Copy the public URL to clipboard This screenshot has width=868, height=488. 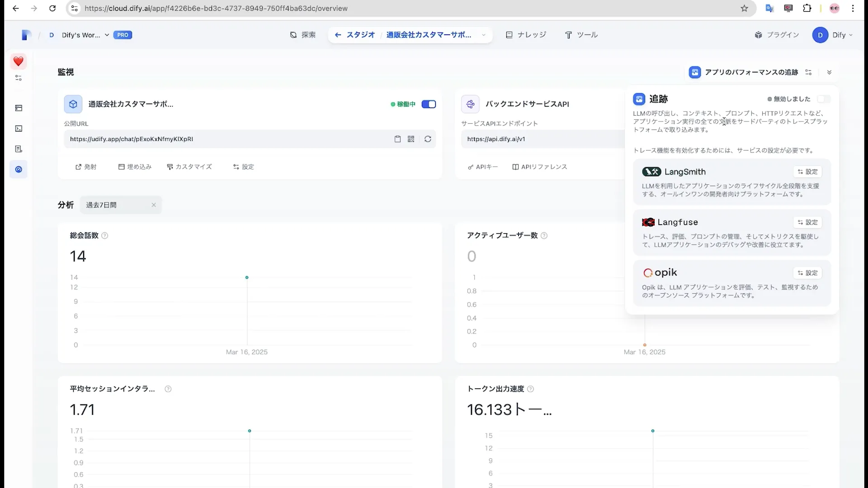coord(397,139)
